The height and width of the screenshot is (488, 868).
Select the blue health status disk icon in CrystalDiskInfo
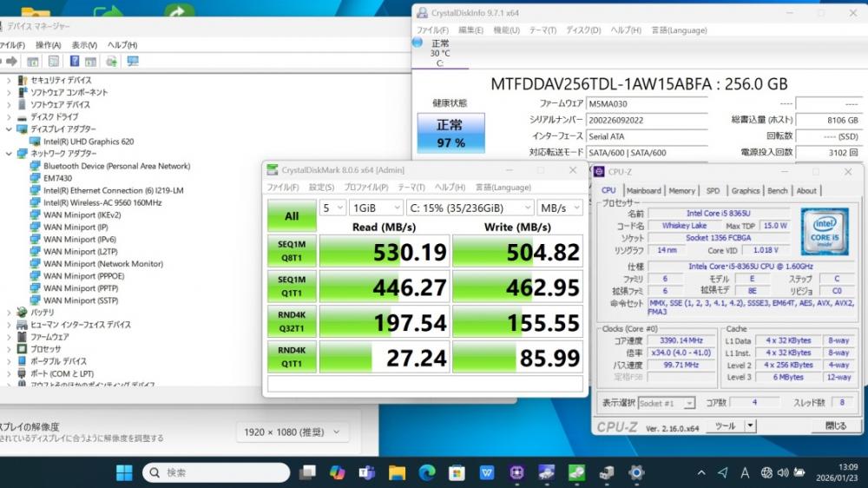click(x=418, y=43)
